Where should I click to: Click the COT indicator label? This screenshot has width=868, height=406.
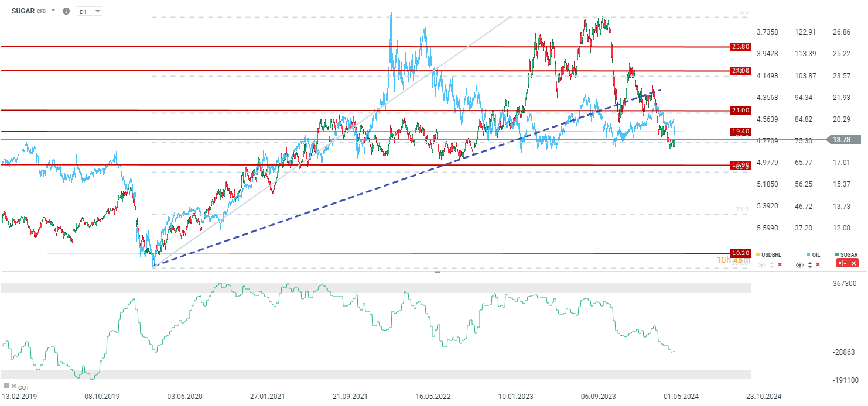[x=23, y=387]
